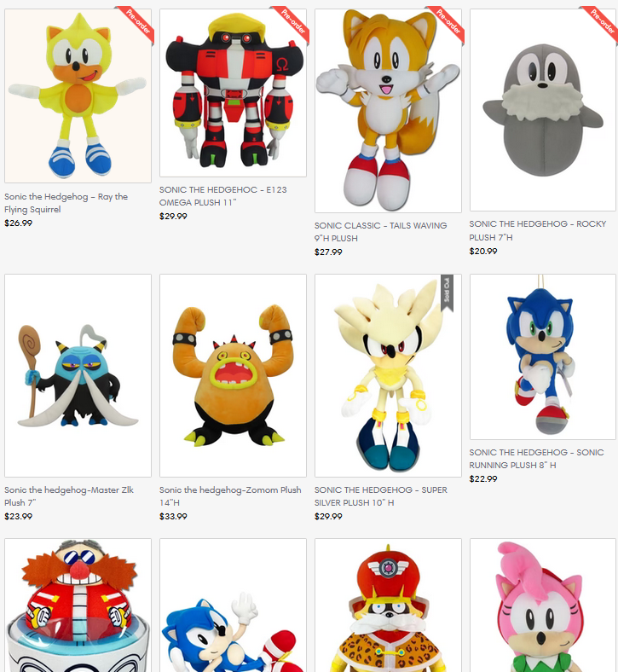Image resolution: width=618 pixels, height=672 pixels.
Task: View the Rocky seal plush image
Action: pyautogui.click(x=543, y=110)
